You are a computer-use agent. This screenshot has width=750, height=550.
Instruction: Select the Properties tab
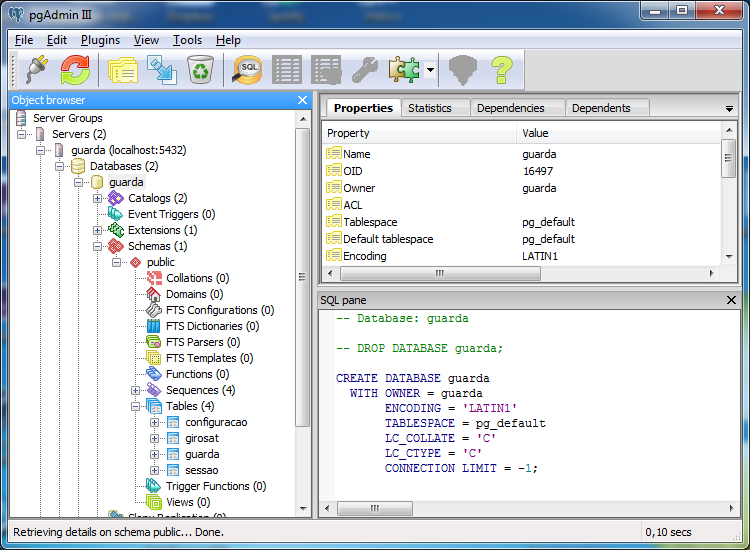pos(363,108)
